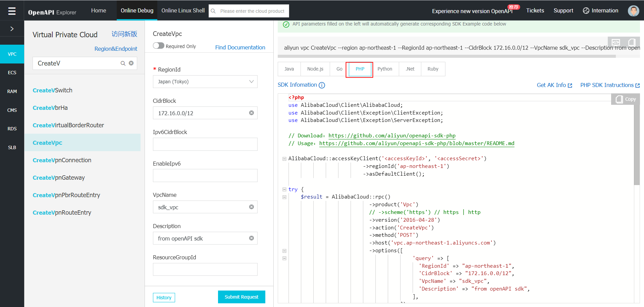644x307 pixels.
Task: Switch to PHP SDK tab
Action: pos(360,69)
